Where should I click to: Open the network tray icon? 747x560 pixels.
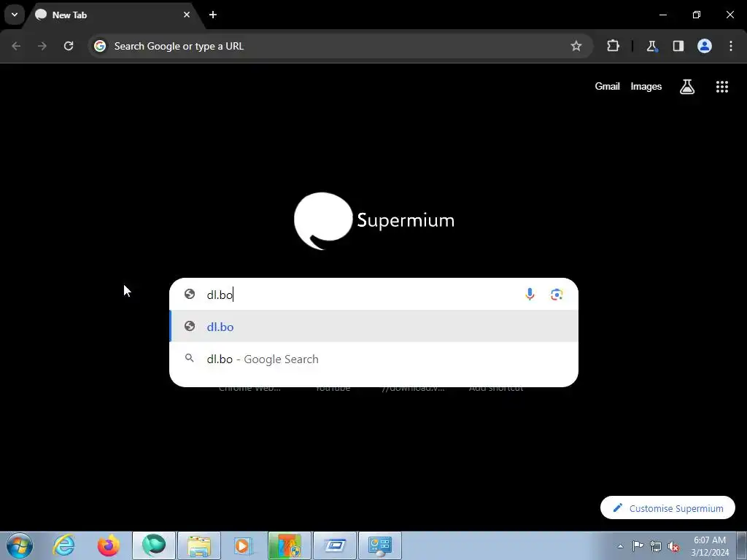[656, 546]
